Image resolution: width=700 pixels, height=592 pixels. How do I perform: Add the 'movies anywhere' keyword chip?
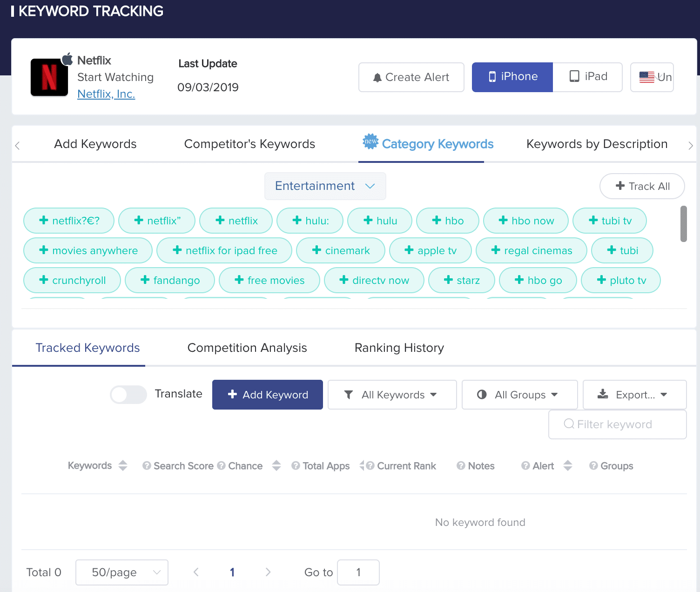pyautogui.click(x=88, y=250)
